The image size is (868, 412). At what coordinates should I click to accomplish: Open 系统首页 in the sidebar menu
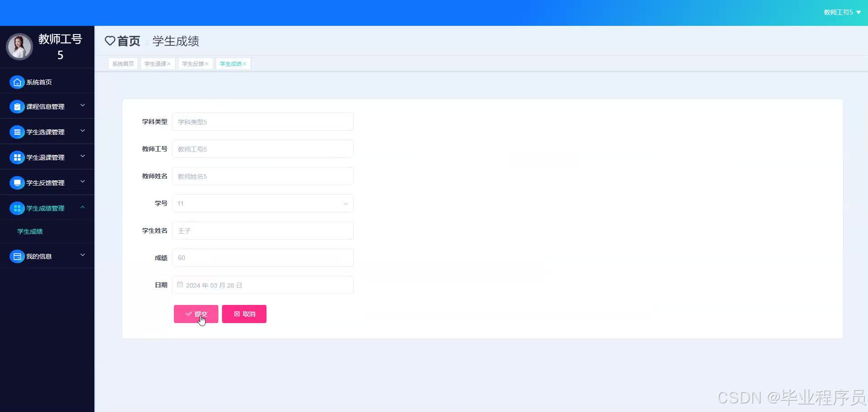pos(39,82)
